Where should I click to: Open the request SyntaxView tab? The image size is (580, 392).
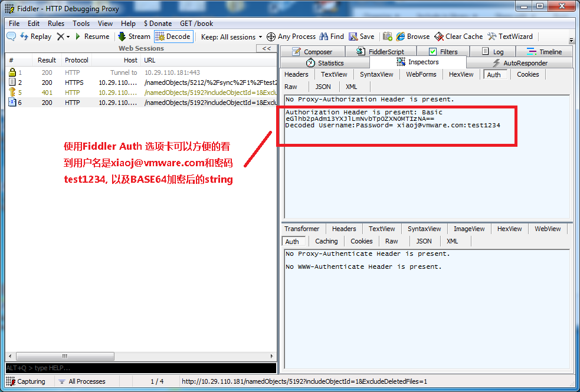coord(376,74)
